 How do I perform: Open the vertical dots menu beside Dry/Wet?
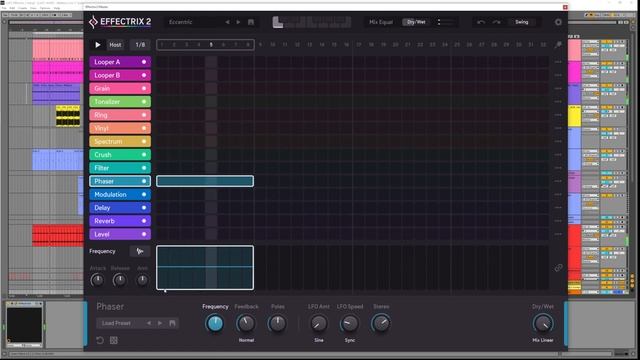(x=439, y=22)
